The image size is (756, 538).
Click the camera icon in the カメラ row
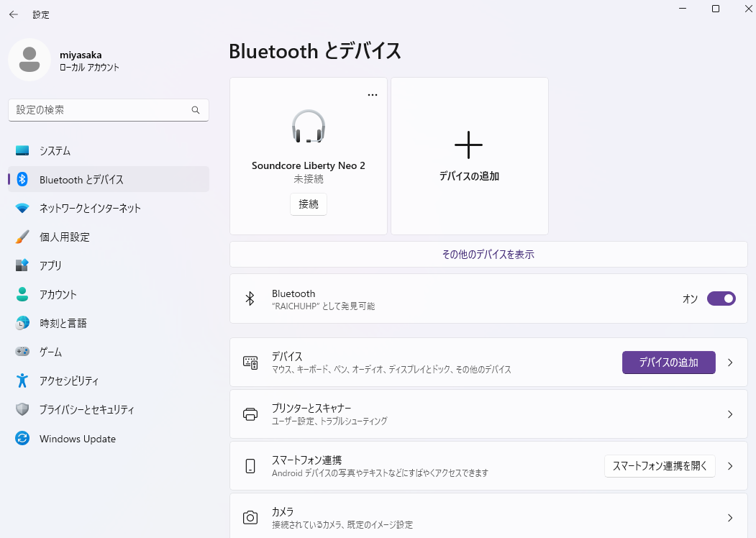[250, 518]
